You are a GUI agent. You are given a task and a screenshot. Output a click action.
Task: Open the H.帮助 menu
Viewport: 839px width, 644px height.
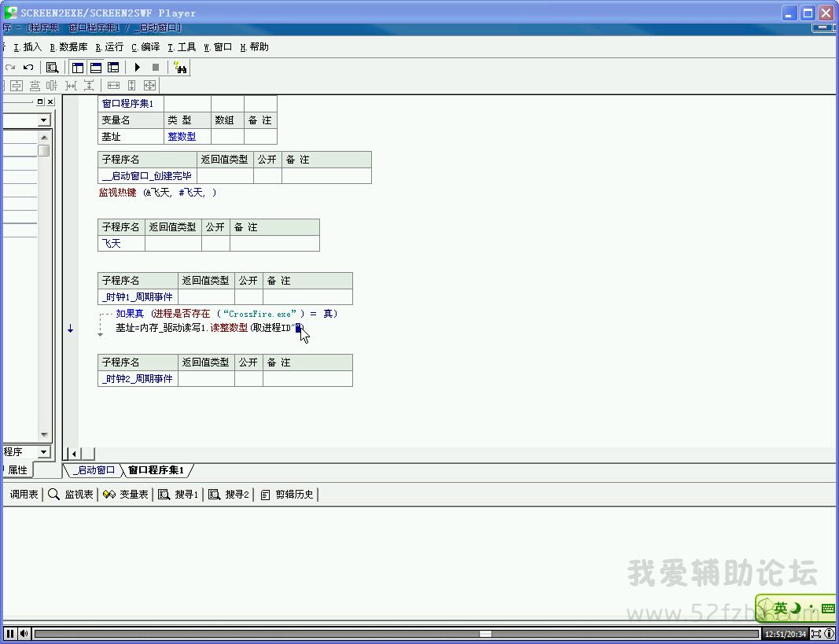coord(254,47)
